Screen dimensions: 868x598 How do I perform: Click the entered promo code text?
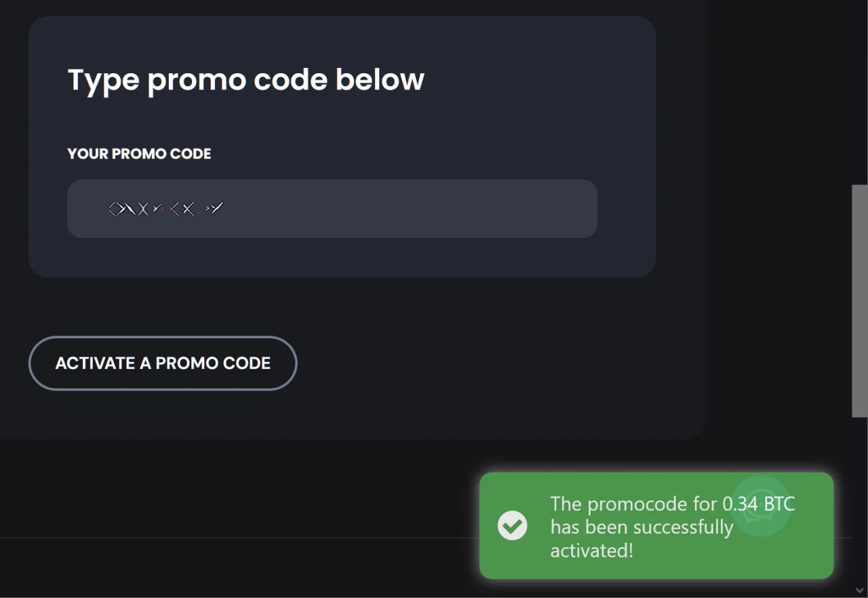[165, 209]
